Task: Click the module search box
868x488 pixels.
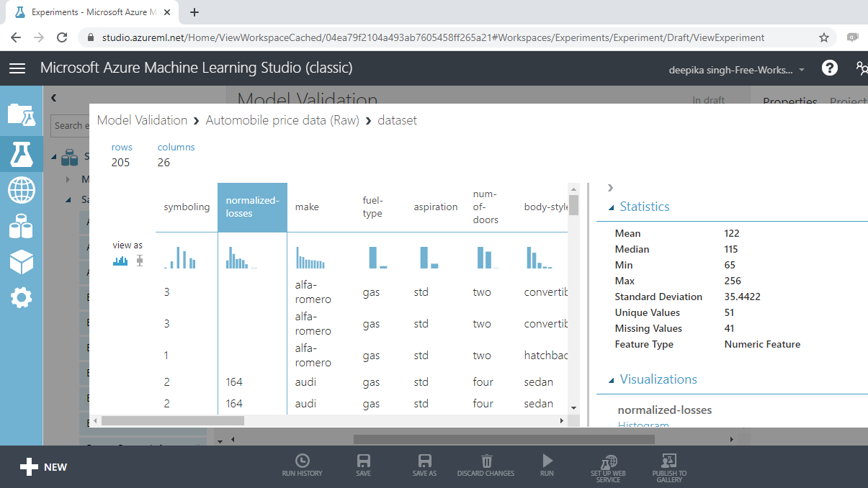Action: click(x=70, y=125)
